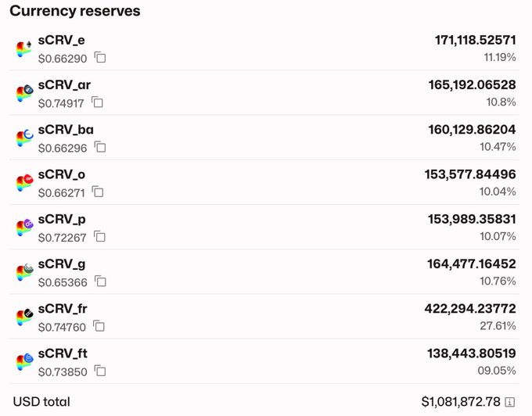
Task: Copy the sCRV_p token address
Action: tap(100, 237)
